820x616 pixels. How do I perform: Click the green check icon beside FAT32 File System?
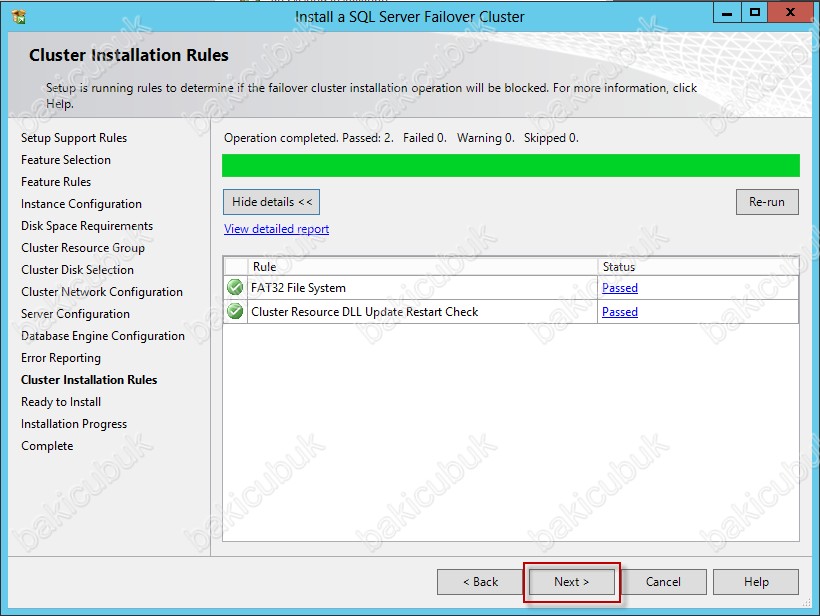tap(235, 287)
